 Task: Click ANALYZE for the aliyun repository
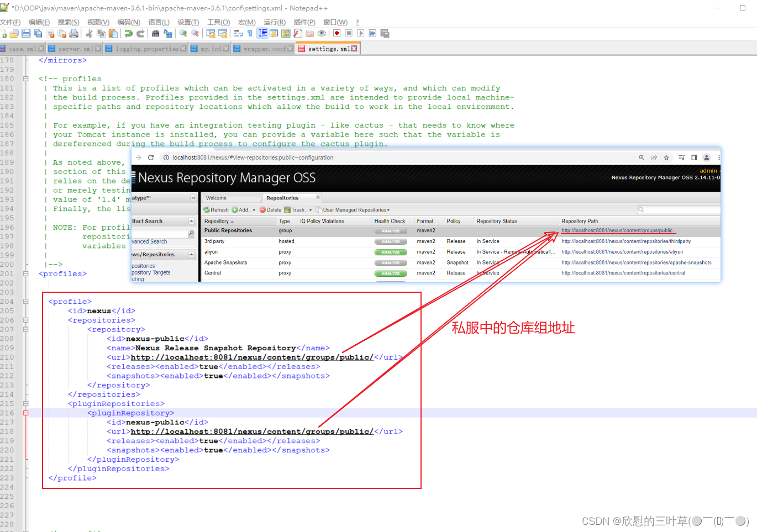pyautogui.click(x=391, y=252)
